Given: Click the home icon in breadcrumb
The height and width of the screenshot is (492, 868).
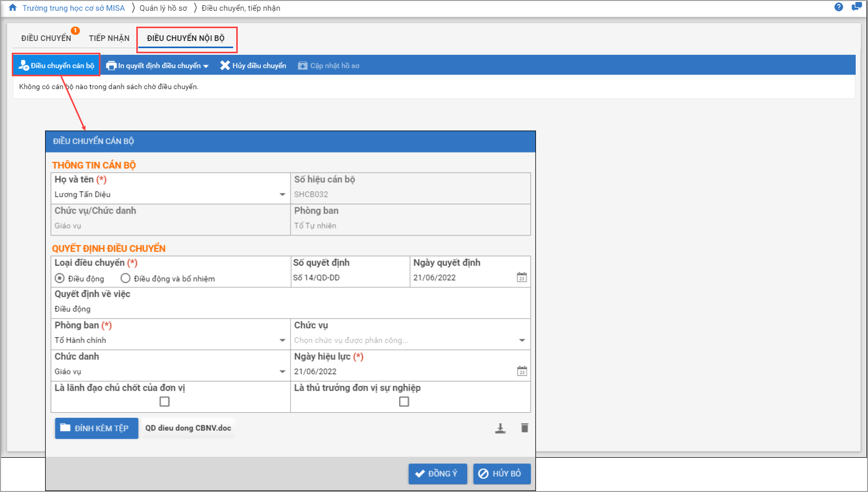Looking at the screenshot, I should pyautogui.click(x=13, y=8).
